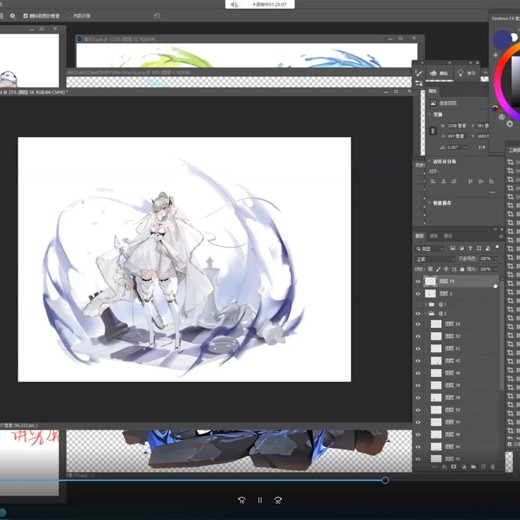Screen dimensions: 520x520
Task: Click the reset crop arrow icon
Action: [157, 16]
